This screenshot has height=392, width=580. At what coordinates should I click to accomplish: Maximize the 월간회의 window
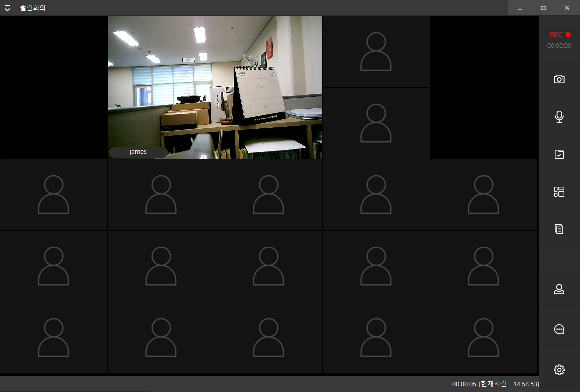coord(543,8)
